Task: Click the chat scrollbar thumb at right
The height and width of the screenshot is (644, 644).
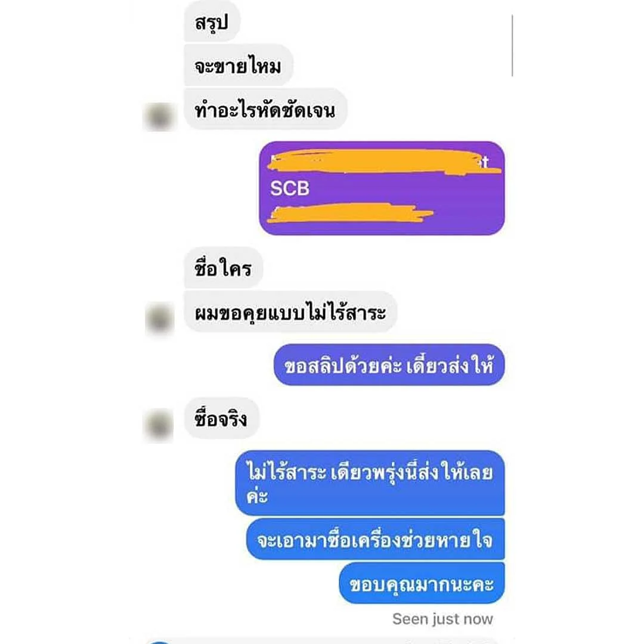Action: [512, 45]
